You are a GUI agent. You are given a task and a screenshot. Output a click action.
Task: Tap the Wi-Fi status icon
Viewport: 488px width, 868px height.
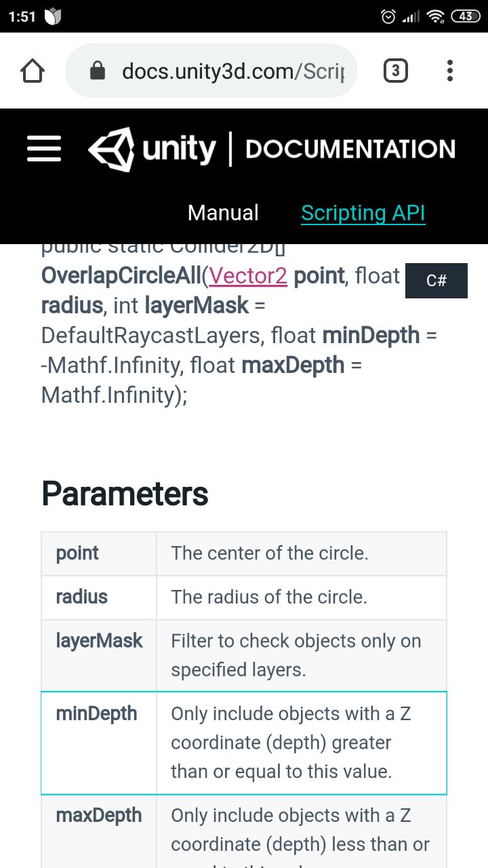tap(436, 16)
